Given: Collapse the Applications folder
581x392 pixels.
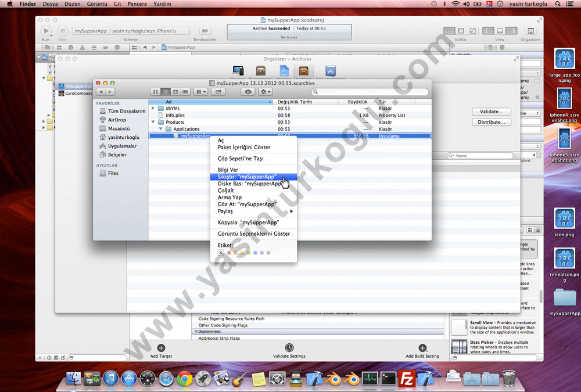Looking at the screenshot, I should (161, 129).
